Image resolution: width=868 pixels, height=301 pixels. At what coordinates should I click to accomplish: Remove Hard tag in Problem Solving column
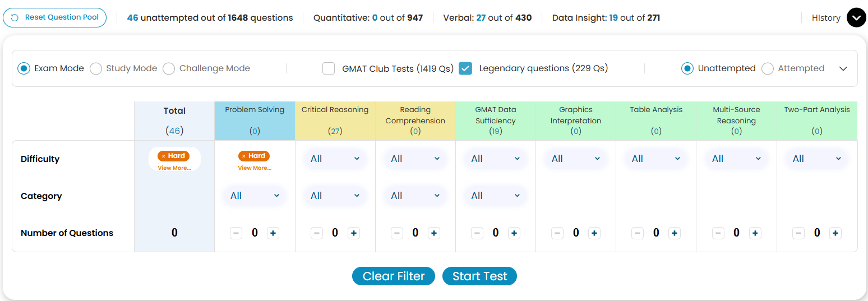[243, 156]
